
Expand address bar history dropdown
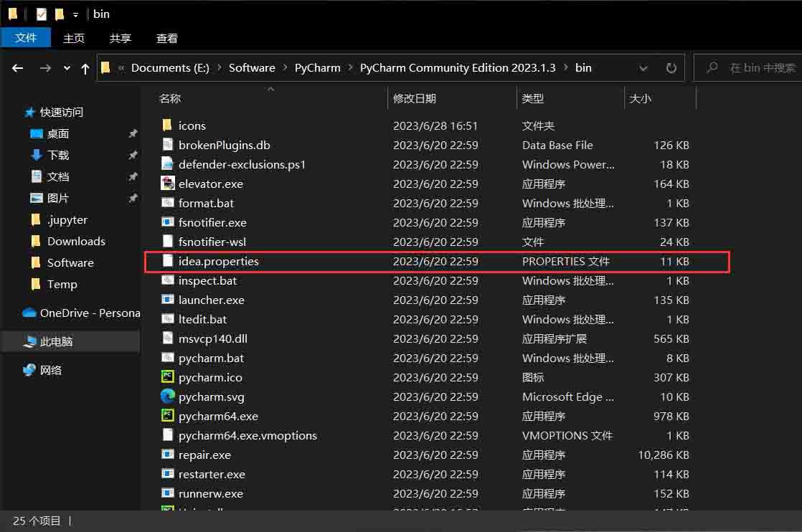pyautogui.click(x=643, y=68)
